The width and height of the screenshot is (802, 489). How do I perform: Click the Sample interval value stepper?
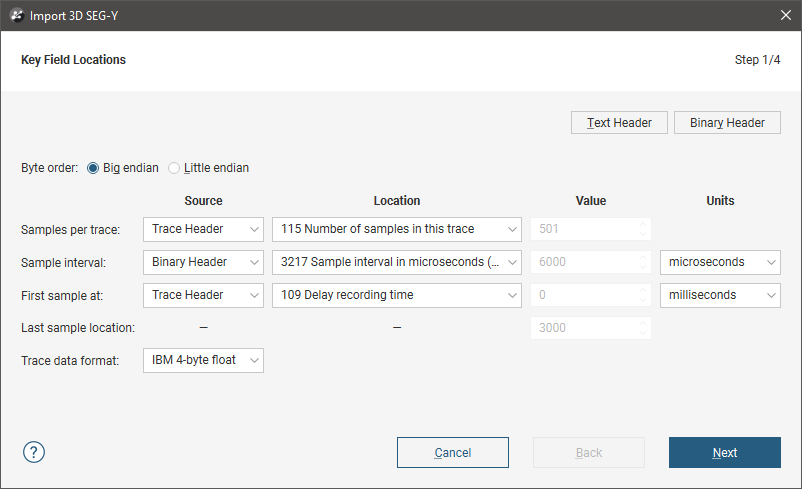click(x=643, y=262)
